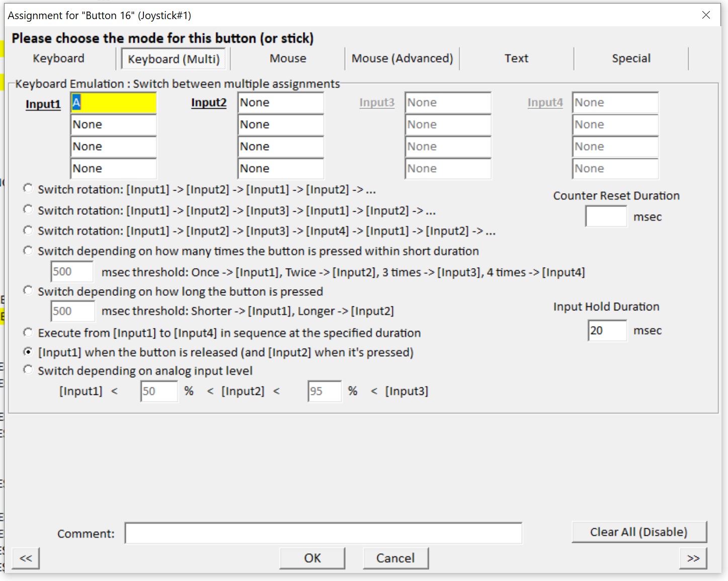The image size is (728, 581).
Task: Confirm with the OK button
Action: coord(312,558)
